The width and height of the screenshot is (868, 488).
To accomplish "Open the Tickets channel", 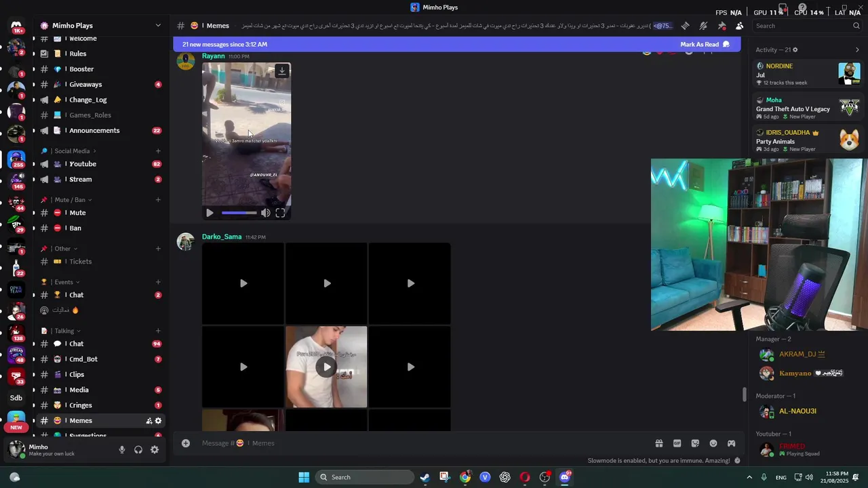I will pyautogui.click(x=101, y=262).
